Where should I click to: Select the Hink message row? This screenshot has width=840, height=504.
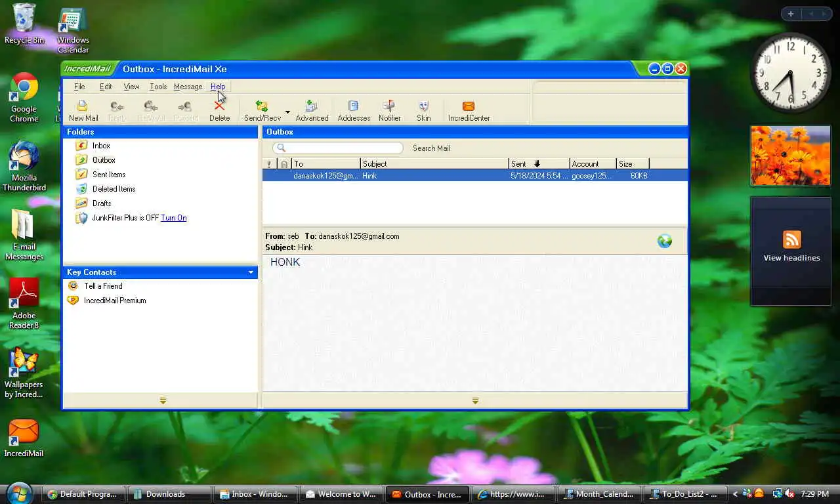(x=475, y=176)
